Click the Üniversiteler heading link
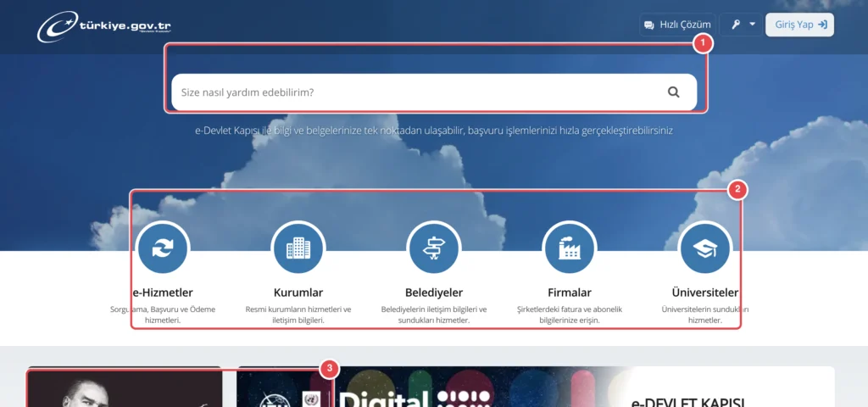The width and height of the screenshot is (868, 407). pos(704,293)
